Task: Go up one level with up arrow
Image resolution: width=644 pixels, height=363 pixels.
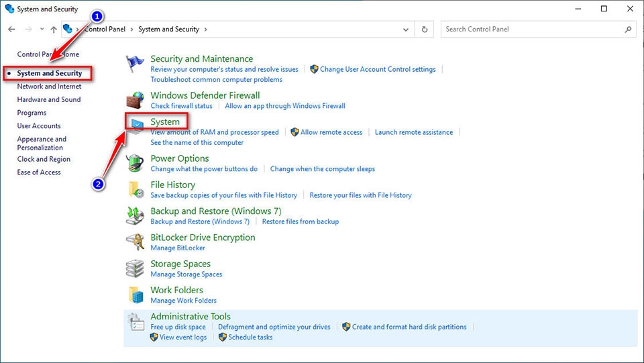Action: pos(54,29)
